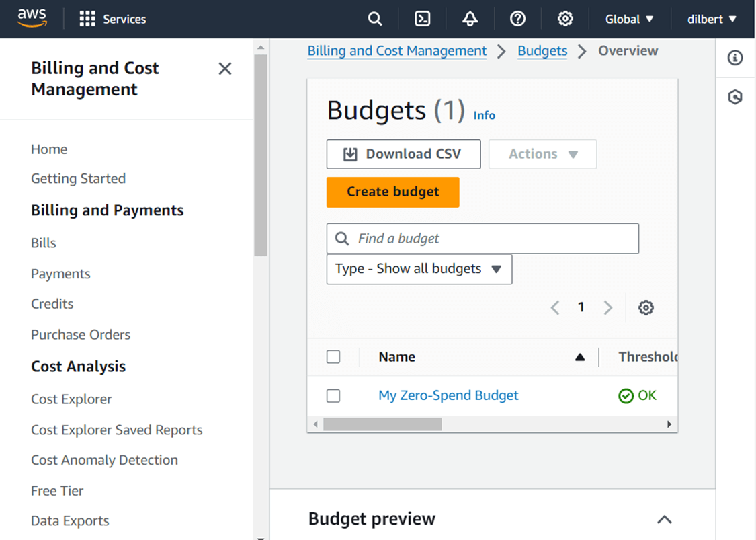The image size is (756, 540).
Task: Open the Services menu
Action: pyautogui.click(x=112, y=18)
